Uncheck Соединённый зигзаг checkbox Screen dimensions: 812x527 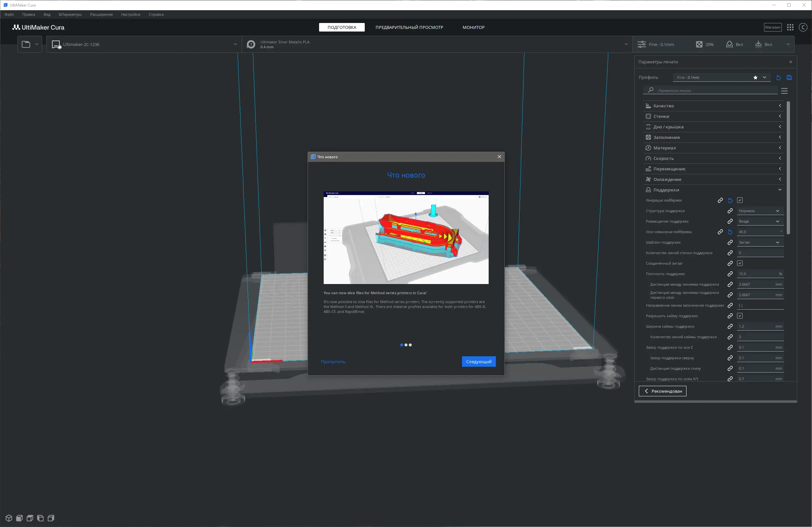(740, 263)
